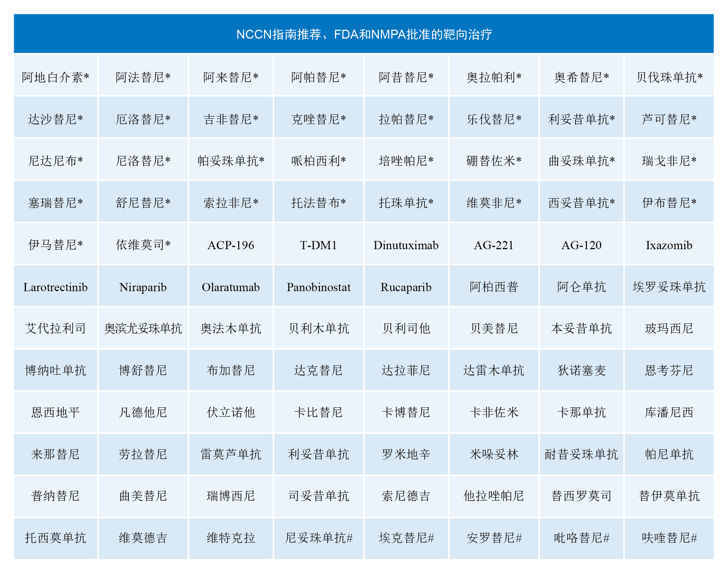The image size is (728, 573).
Task: Select the ACP-196 cell
Action: click(230, 245)
